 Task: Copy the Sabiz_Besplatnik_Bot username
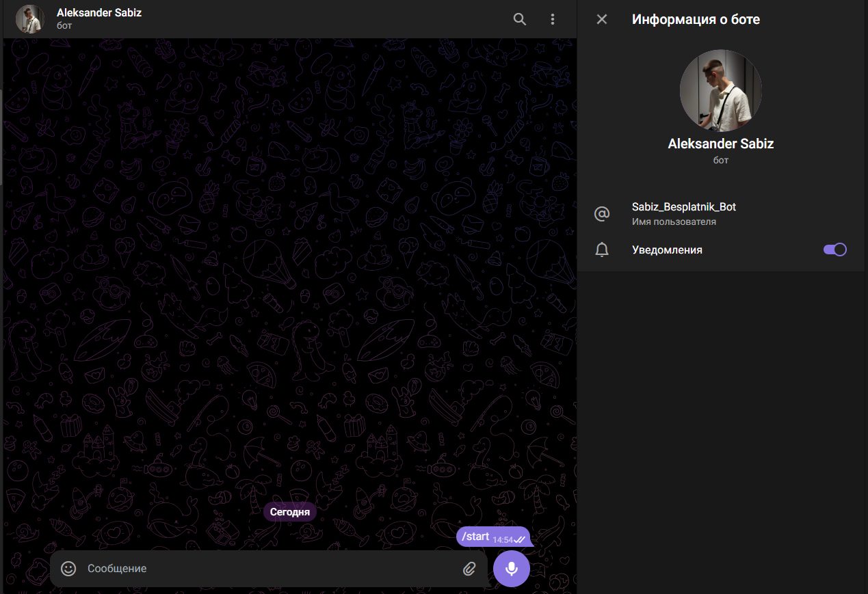point(684,206)
